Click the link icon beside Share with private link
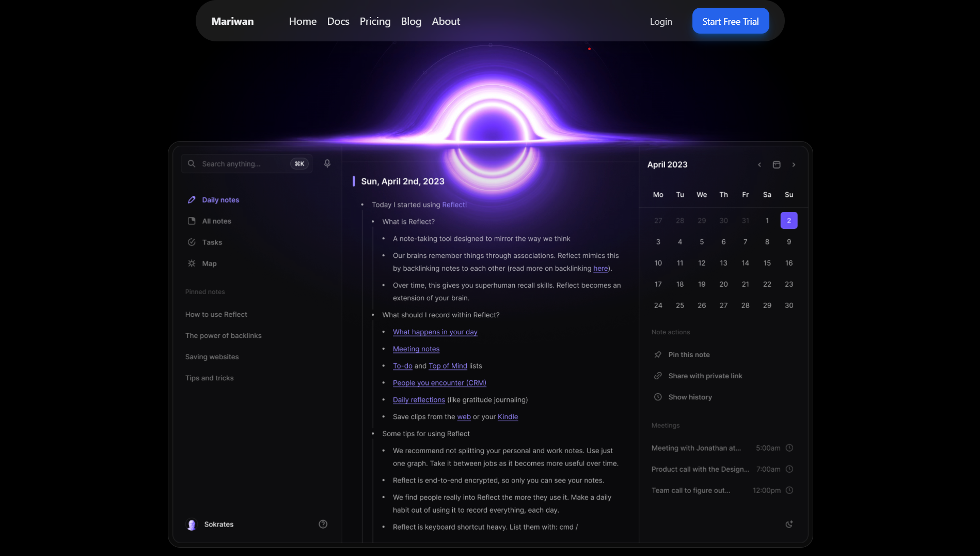 pos(658,376)
